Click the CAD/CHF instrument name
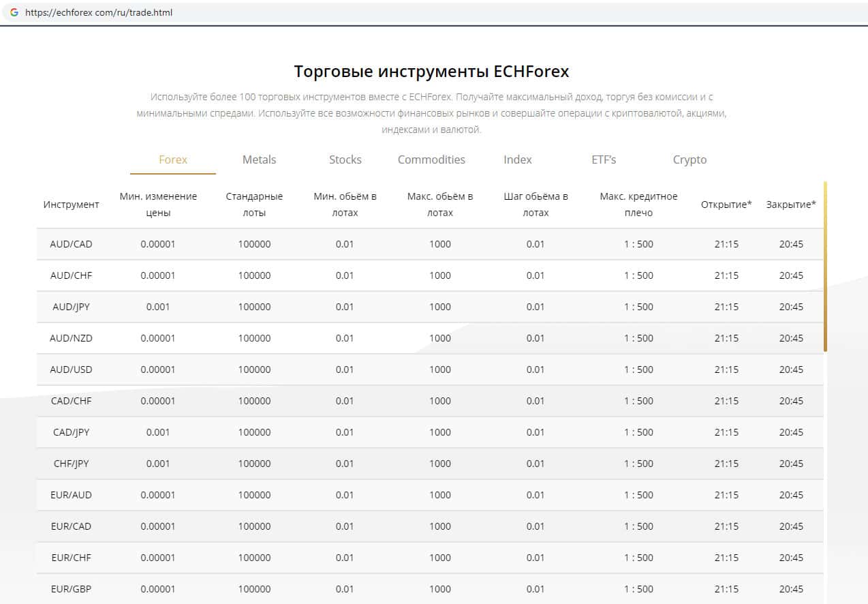 (x=71, y=401)
